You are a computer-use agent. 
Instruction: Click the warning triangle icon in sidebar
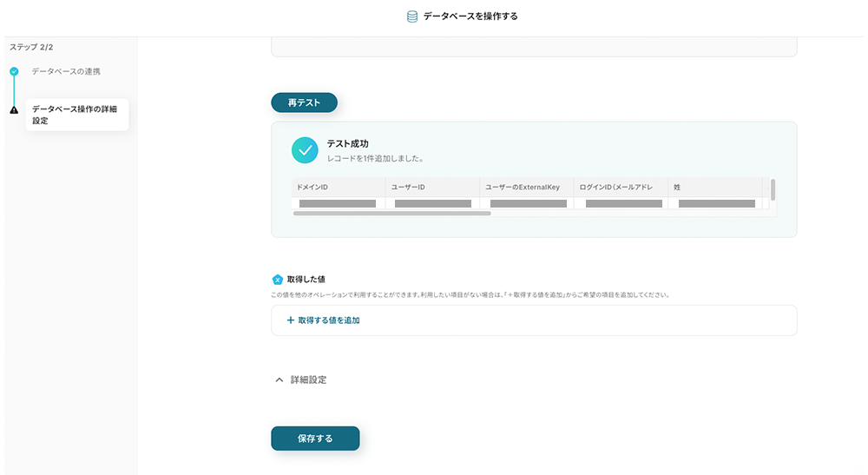[14, 110]
